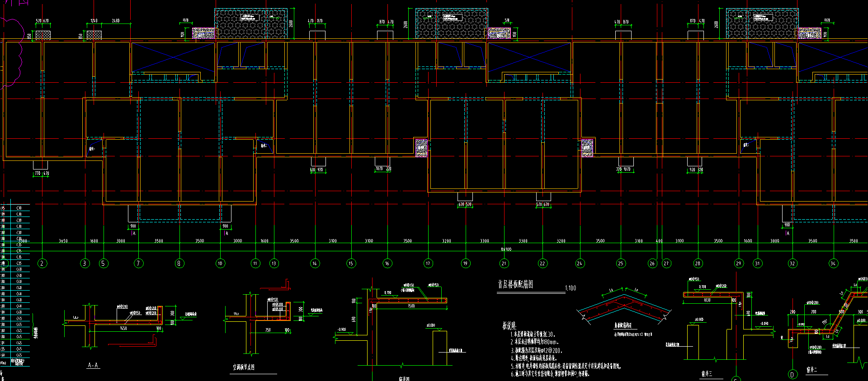Select grid axis bubble 21

504,263
